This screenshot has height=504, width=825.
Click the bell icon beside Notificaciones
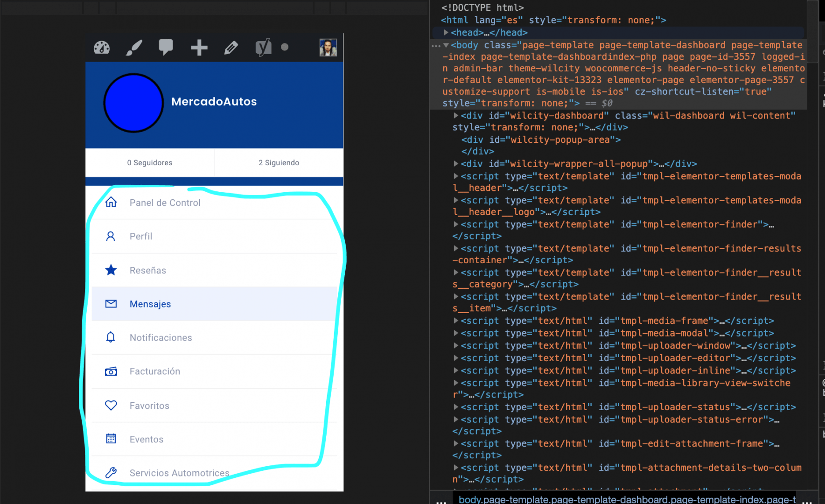click(x=111, y=337)
